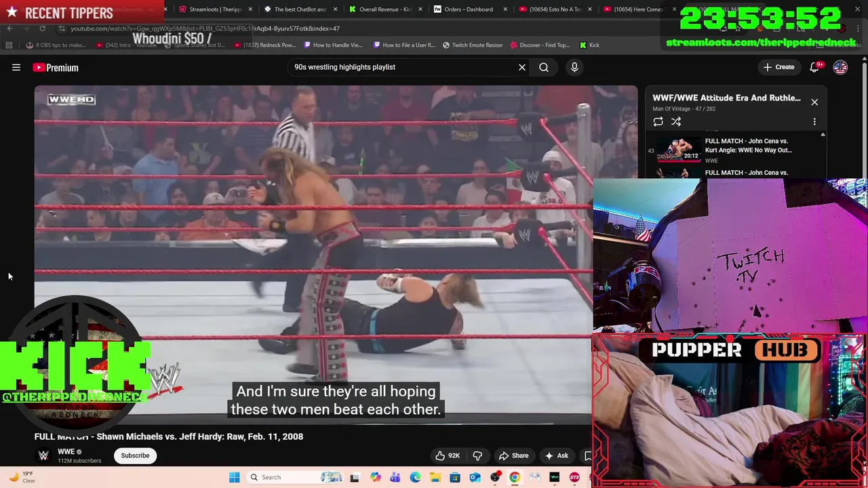Toggle loop playlist
This screenshot has height=488, width=868.
tap(658, 121)
